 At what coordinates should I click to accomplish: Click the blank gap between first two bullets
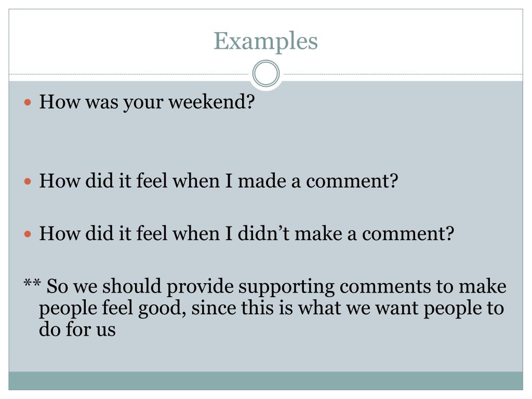(x=265, y=141)
